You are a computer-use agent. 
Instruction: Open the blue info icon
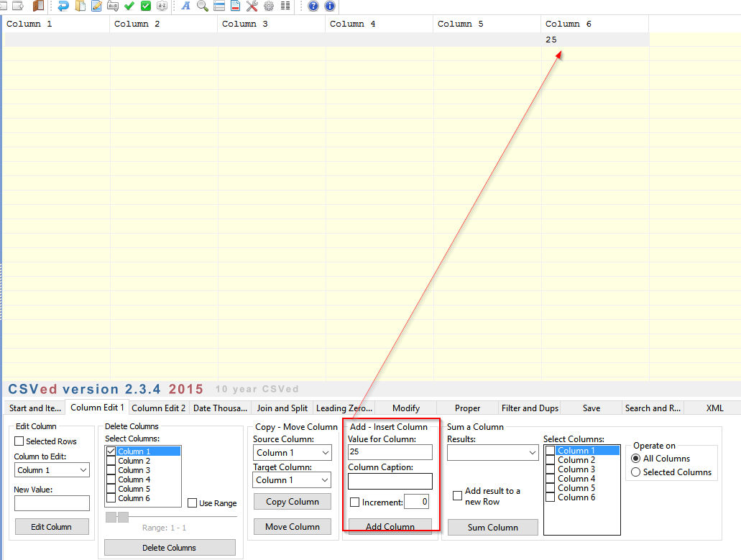tap(329, 6)
